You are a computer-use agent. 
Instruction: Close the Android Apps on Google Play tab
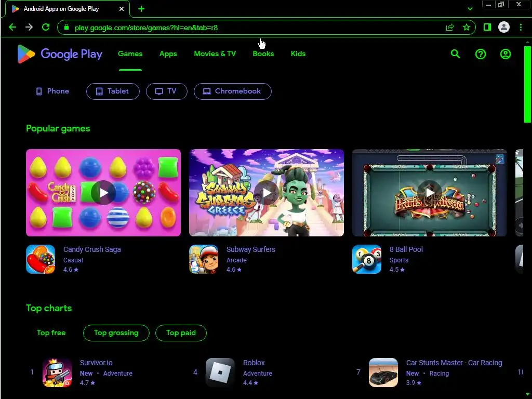(x=122, y=9)
